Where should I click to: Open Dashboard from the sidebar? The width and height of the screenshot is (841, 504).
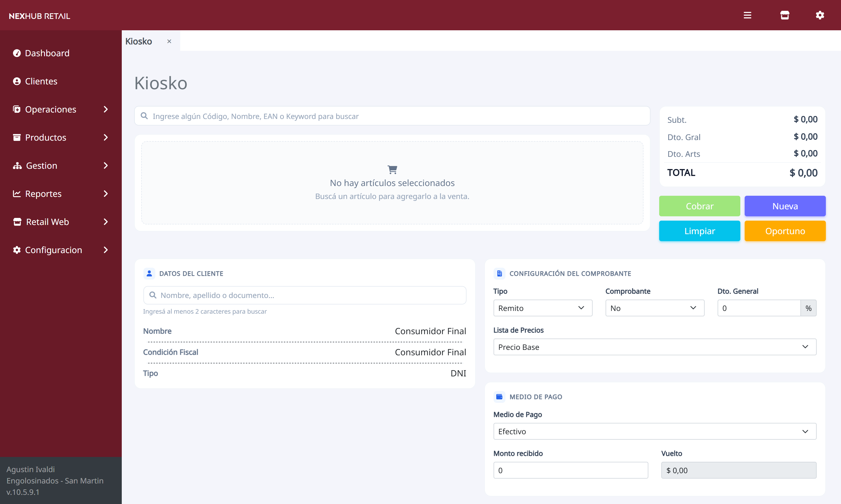point(47,53)
